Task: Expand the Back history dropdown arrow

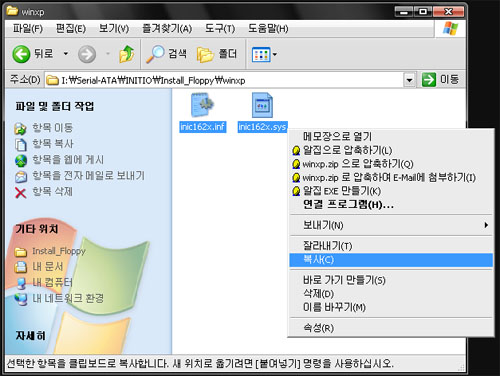Action: [66, 54]
